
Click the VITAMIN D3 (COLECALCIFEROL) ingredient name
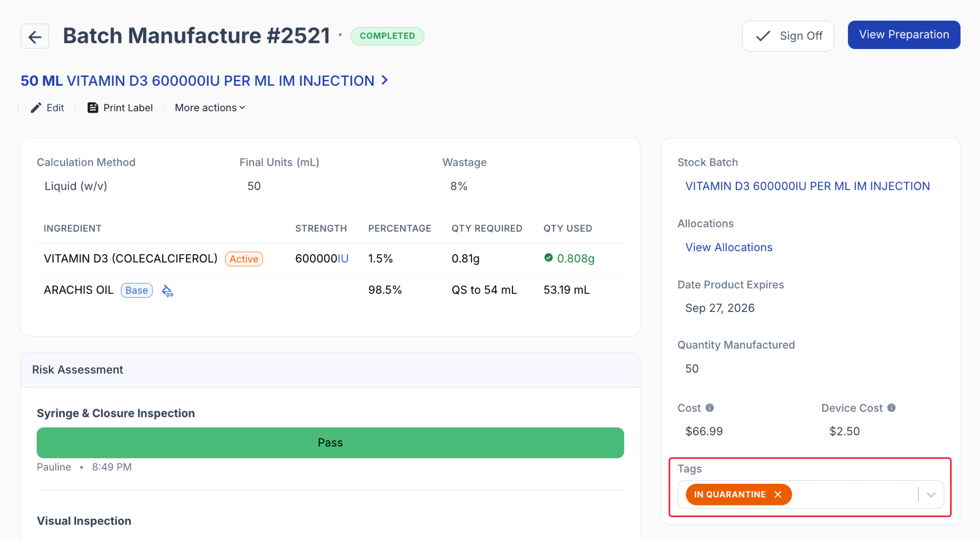tap(131, 259)
